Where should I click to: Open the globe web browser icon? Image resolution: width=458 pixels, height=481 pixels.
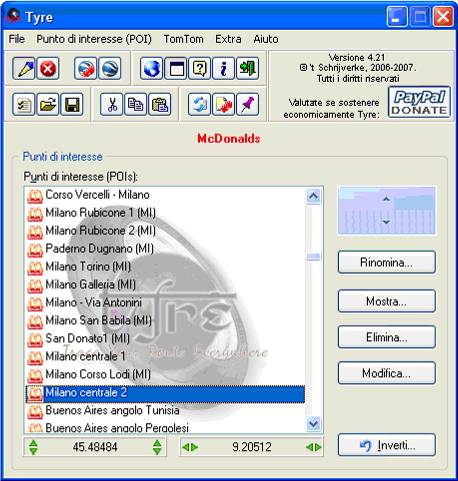pos(152,69)
